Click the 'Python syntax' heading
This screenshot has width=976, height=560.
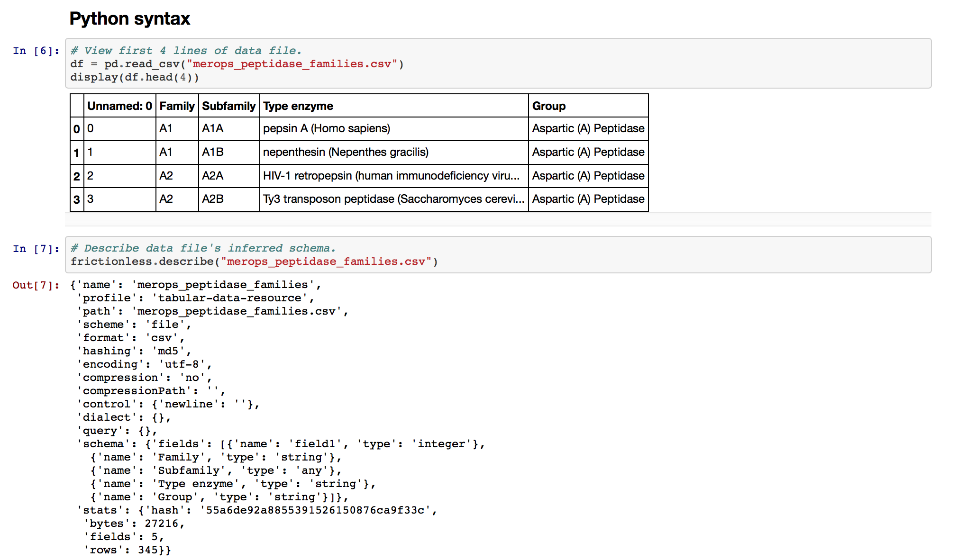point(129,19)
